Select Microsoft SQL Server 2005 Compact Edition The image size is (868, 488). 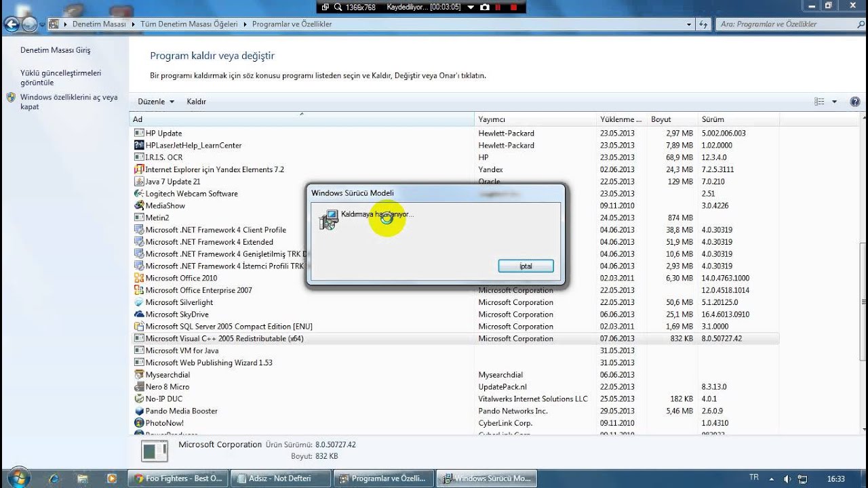tap(454, 327)
